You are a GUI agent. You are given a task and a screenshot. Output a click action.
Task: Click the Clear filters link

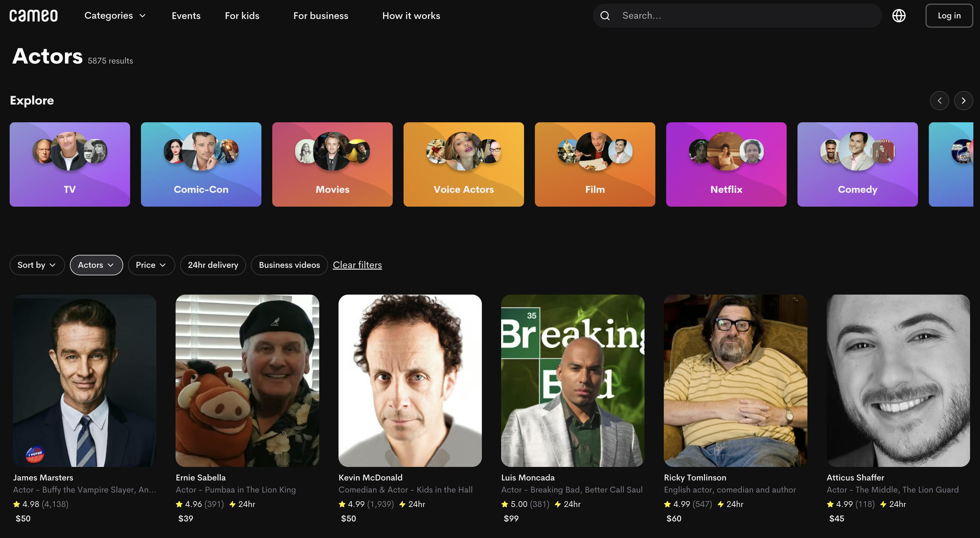tap(357, 265)
